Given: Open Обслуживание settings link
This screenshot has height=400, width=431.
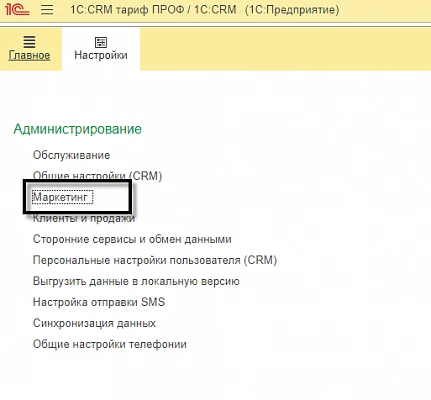Looking at the screenshot, I should point(71,155).
